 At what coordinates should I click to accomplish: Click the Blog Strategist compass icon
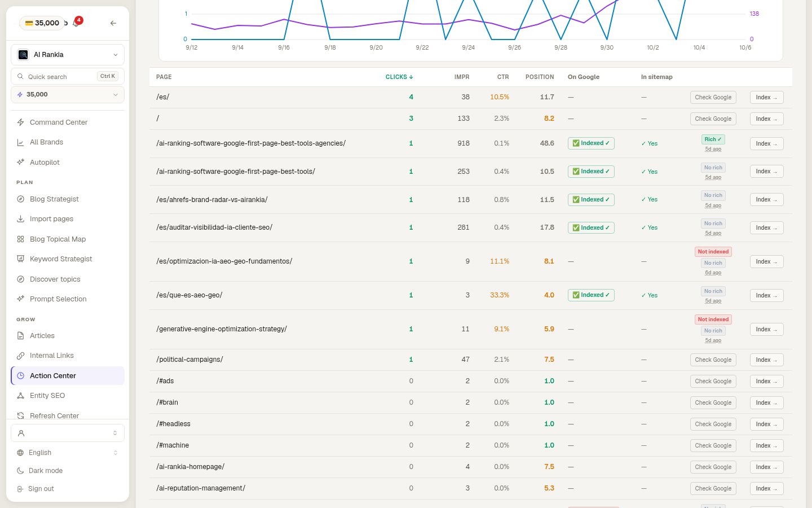pos(20,199)
